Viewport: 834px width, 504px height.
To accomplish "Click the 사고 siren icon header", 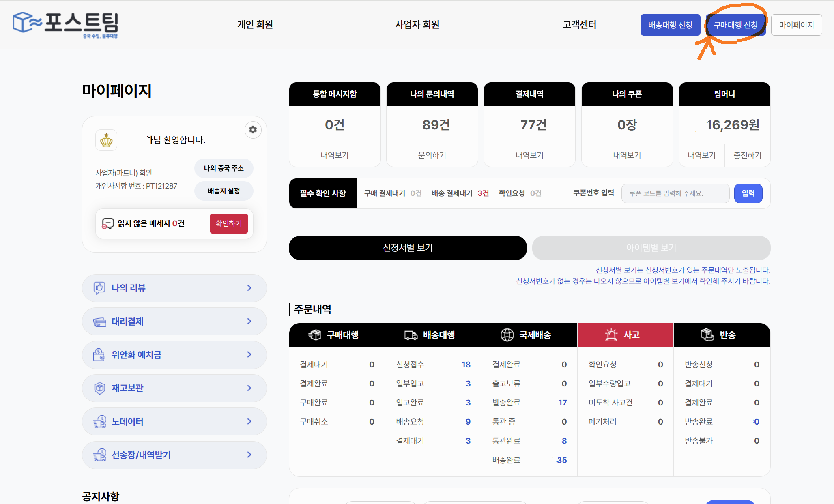I will coord(611,335).
